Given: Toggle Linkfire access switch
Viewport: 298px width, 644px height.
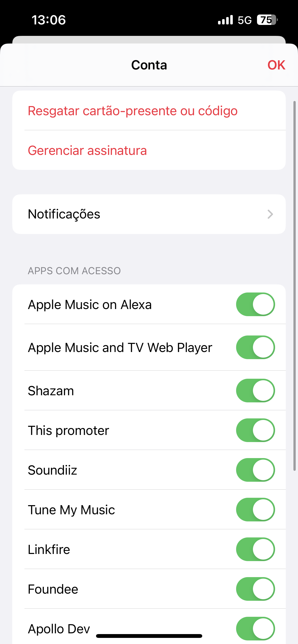Looking at the screenshot, I should [x=255, y=549].
